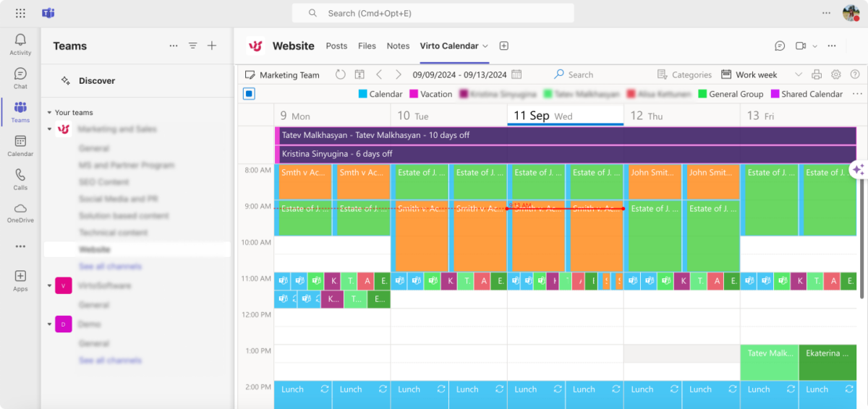Toggle Shared Calendar in legend
Screen dimensions: 868x409
pos(807,94)
